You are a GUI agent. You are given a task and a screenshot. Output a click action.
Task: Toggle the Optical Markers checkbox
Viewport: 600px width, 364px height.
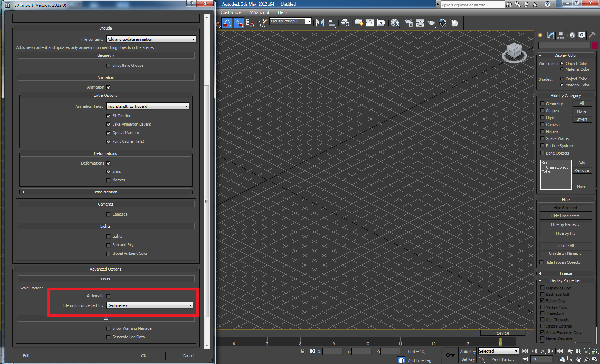(108, 133)
